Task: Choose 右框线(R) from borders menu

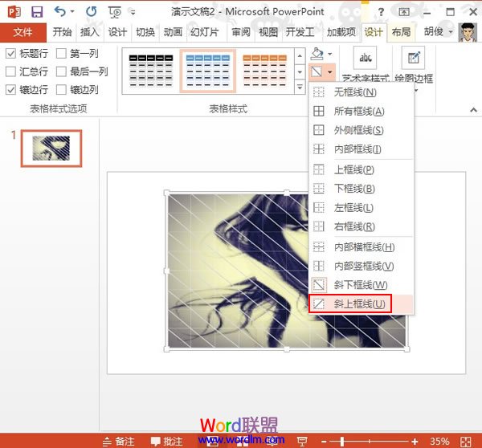Action: (361, 226)
